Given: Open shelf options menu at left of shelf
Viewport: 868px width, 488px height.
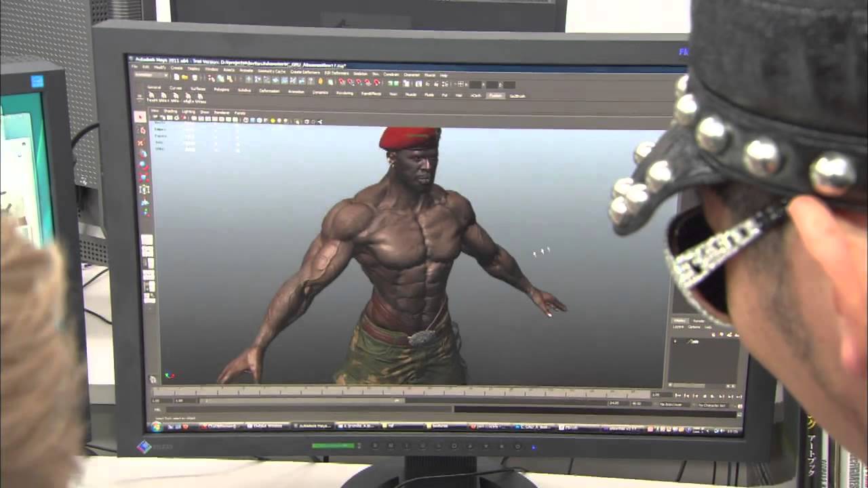Looking at the screenshot, I should pos(139,96).
